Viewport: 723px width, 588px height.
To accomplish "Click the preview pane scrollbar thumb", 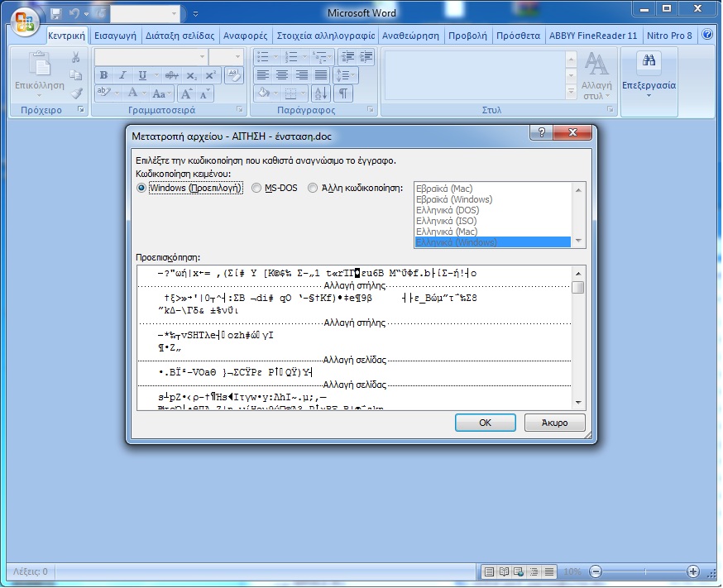I will (x=577, y=288).
